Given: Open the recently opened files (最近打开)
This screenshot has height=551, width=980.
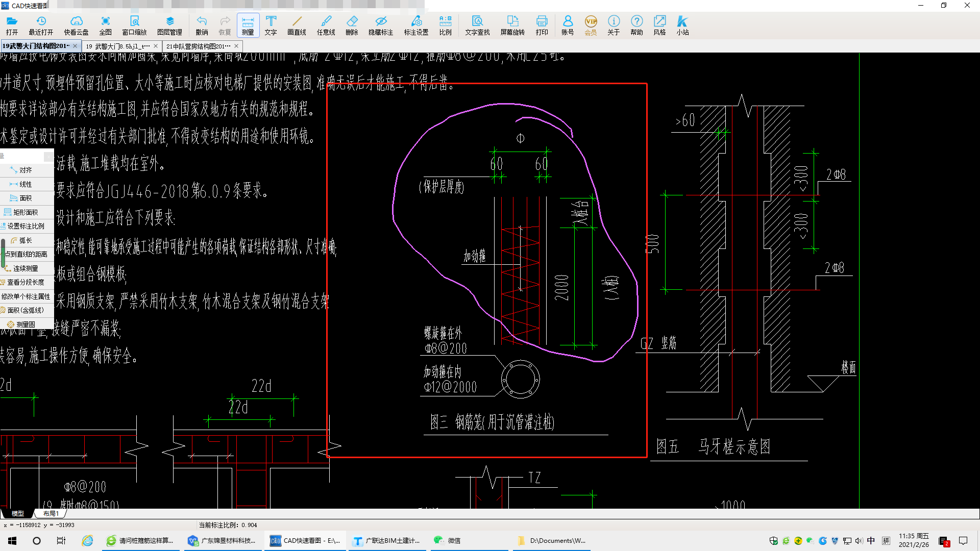Looking at the screenshot, I should pos(41,25).
